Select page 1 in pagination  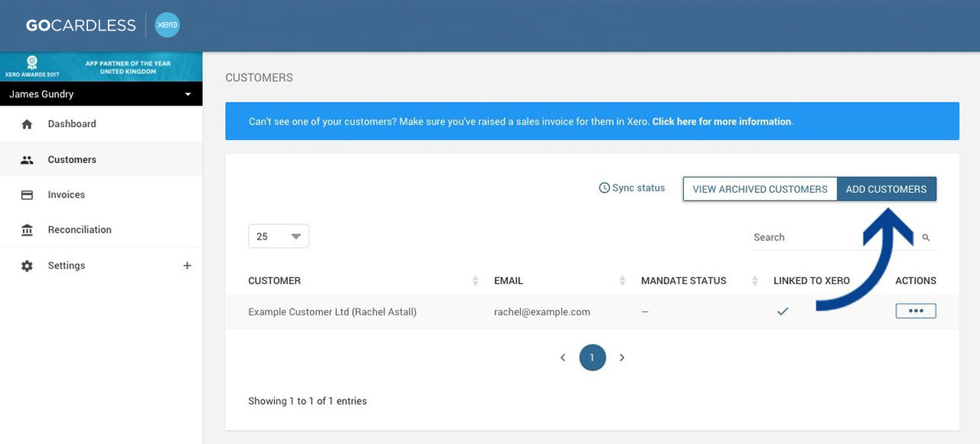pyautogui.click(x=593, y=357)
